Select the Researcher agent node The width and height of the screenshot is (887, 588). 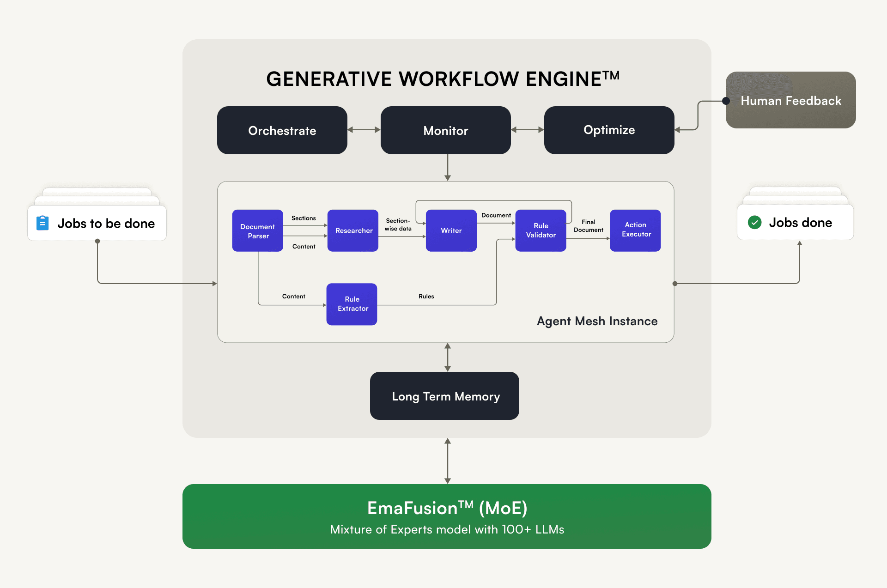[353, 230]
